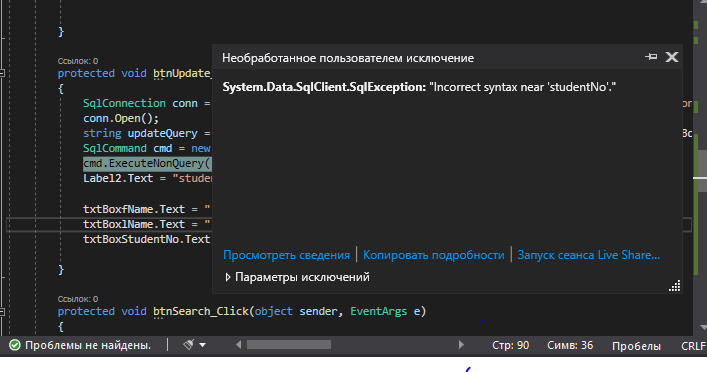The width and height of the screenshot is (707, 372).
Task: Click the Пробелы indentation indicator
Action: pos(636,346)
